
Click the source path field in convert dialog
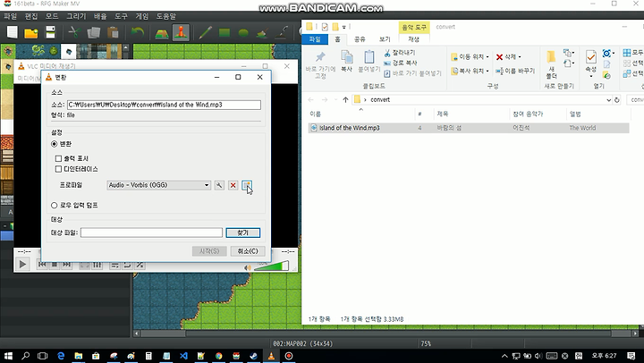[164, 105]
